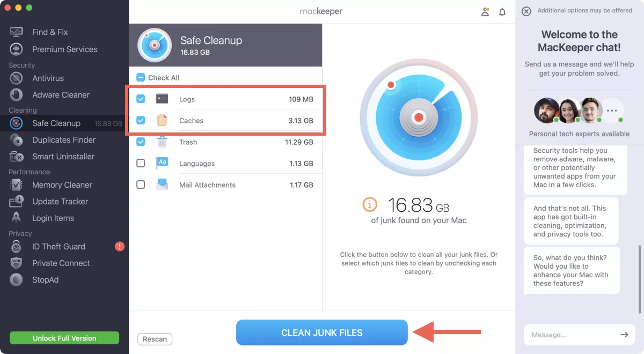Click the bearded expert's avatar
Image resolution: width=644 pixels, height=354 pixels.
point(547,110)
